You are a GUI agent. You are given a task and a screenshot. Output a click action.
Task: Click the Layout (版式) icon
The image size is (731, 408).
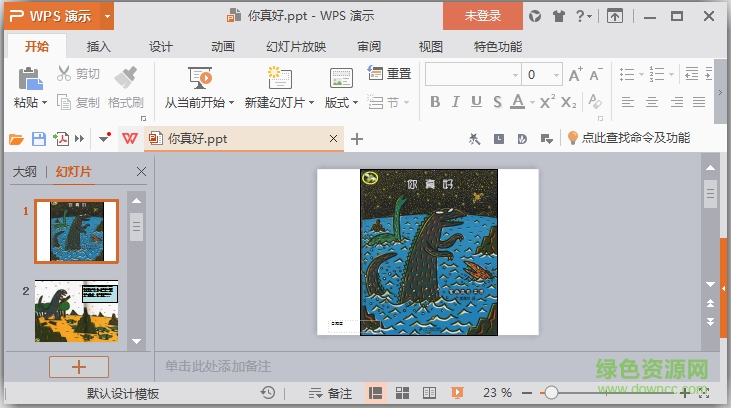click(341, 78)
